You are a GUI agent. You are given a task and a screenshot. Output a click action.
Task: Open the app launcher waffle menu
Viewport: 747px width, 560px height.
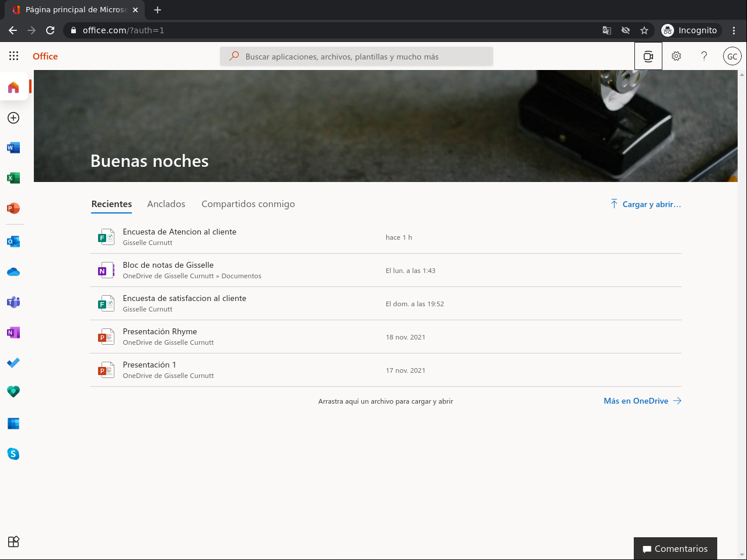tap(14, 56)
